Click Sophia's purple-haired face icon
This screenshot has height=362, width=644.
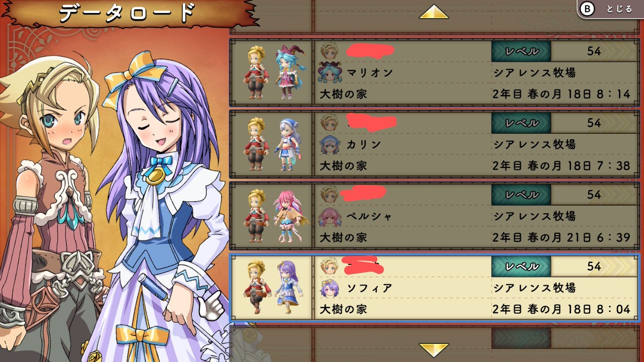click(329, 288)
